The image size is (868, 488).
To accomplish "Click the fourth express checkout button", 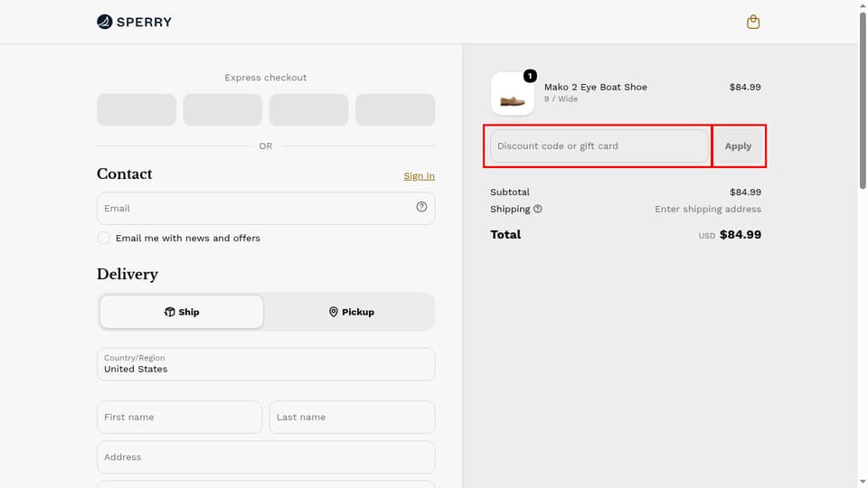I will pyautogui.click(x=395, y=109).
